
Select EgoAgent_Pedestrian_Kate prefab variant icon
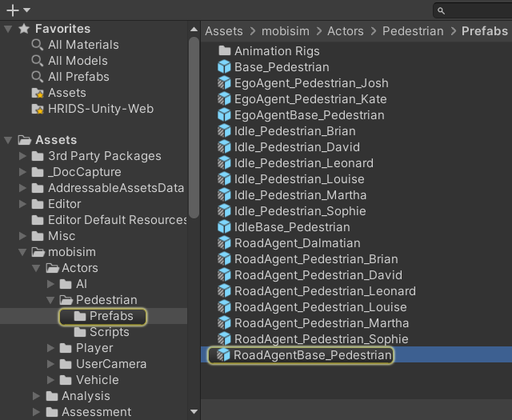(224, 99)
